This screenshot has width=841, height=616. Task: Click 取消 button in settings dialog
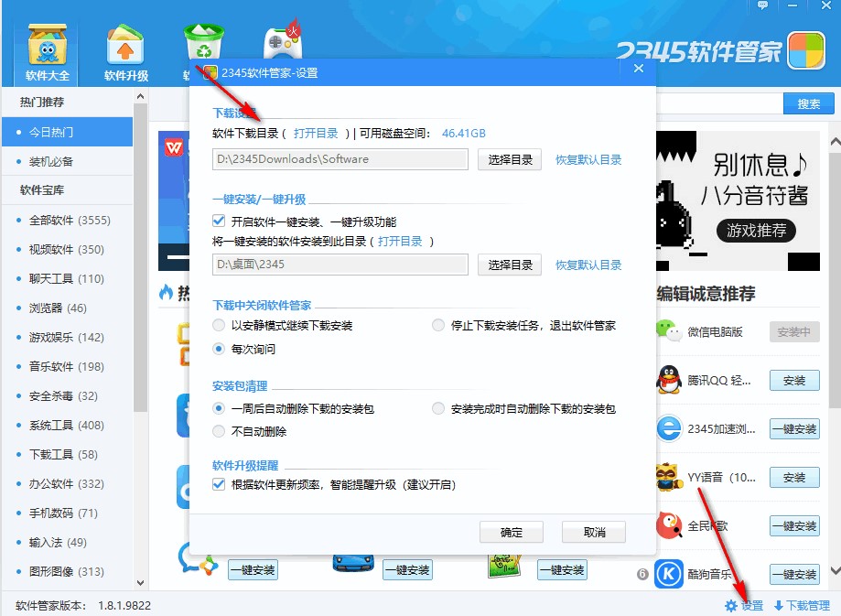point(594,532)
